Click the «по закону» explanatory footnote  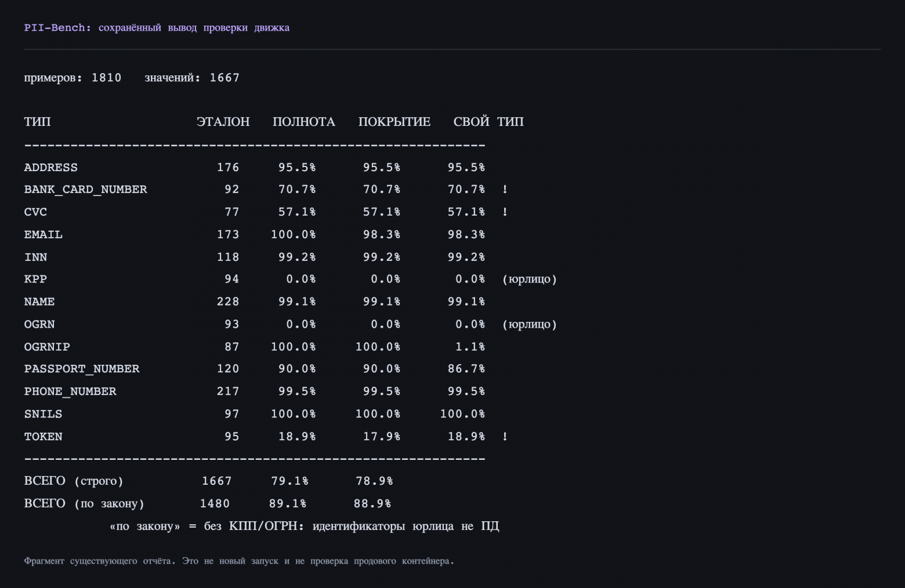click(305, 527)
